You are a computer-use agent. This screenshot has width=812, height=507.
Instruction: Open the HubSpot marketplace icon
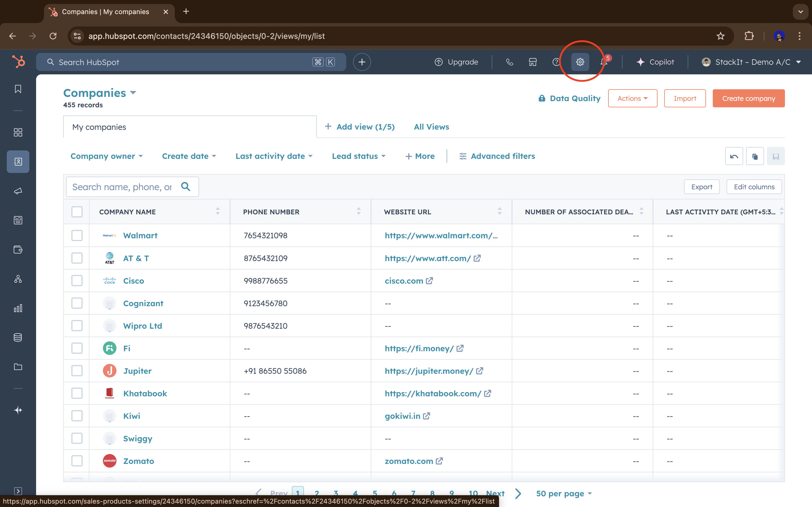[533, 62]
